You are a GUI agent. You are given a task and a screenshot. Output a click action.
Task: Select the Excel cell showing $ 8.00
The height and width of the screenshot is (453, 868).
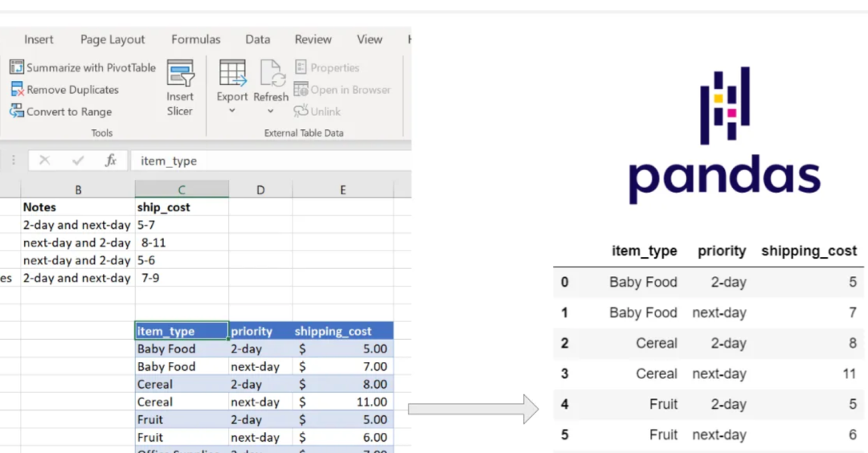pos(342,385)
